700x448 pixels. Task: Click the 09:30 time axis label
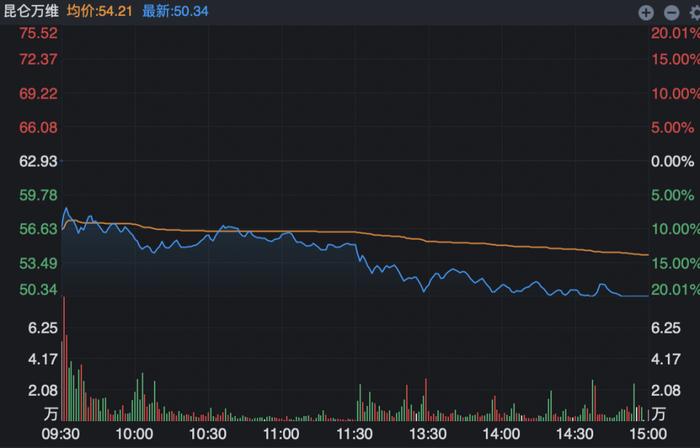pyautogui.click(x=61, y=434)
